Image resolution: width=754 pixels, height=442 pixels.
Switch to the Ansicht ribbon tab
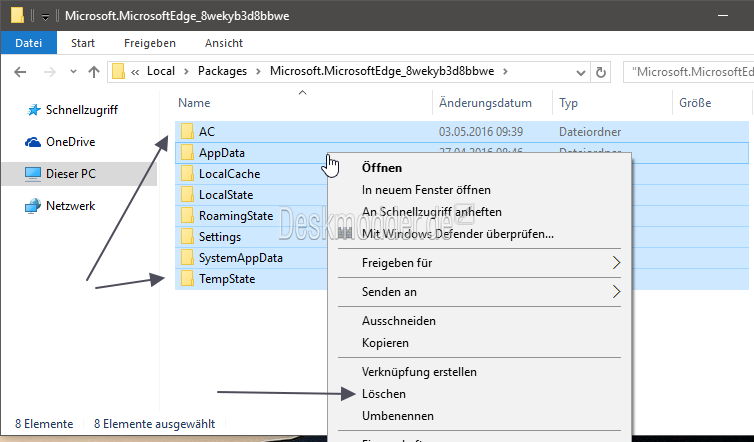pos(224,43)
